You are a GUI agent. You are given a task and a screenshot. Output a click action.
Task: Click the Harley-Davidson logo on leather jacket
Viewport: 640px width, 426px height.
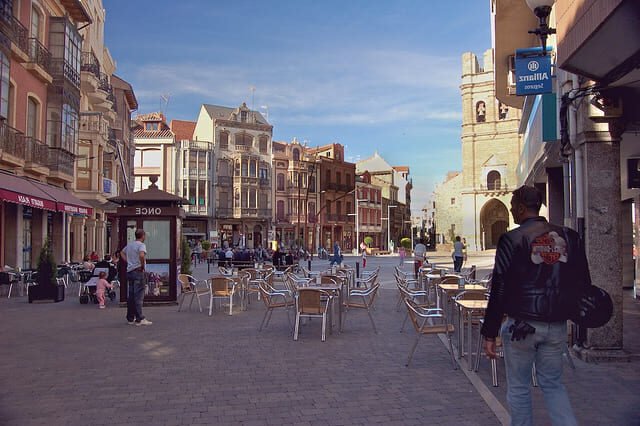click(x=548, y=248)
